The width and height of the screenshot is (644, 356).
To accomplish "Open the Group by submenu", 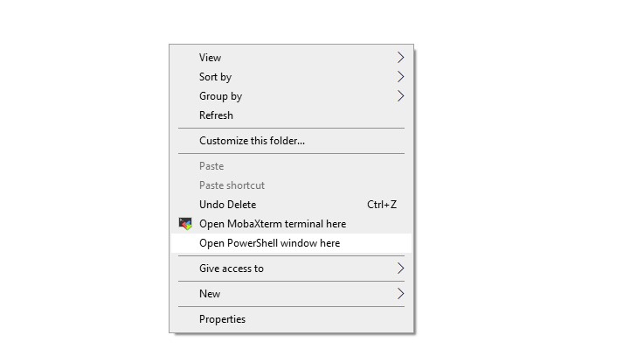I will [x=220, y=96].
